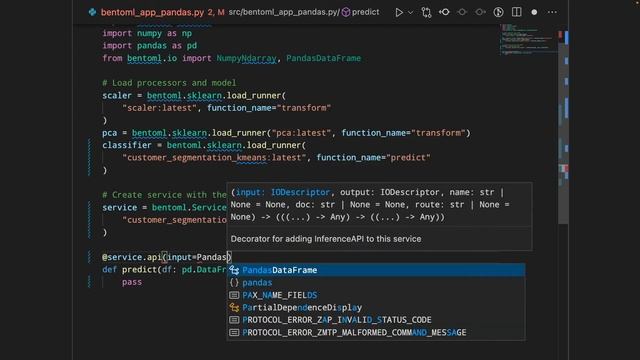Open the run options dropdown arrow
The image size is (640, 360).
411,12
